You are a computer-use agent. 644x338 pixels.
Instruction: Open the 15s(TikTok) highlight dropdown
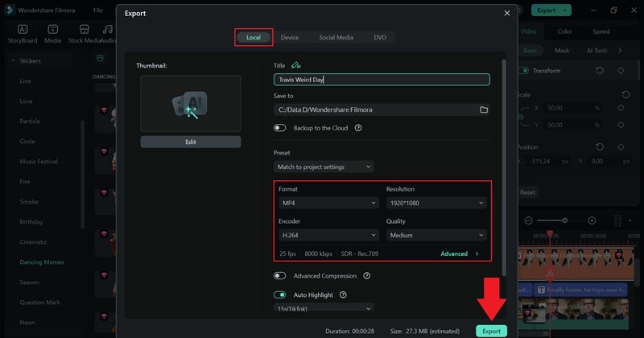point(324,308)
